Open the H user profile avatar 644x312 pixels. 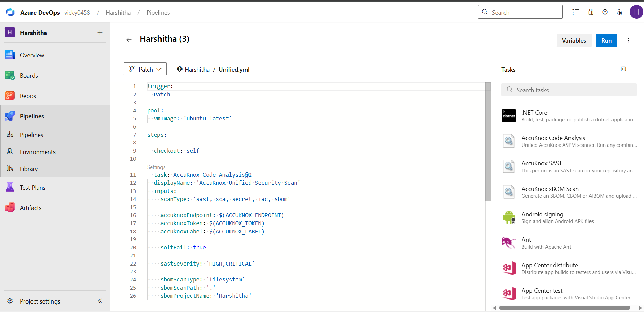tap(636, 12)
